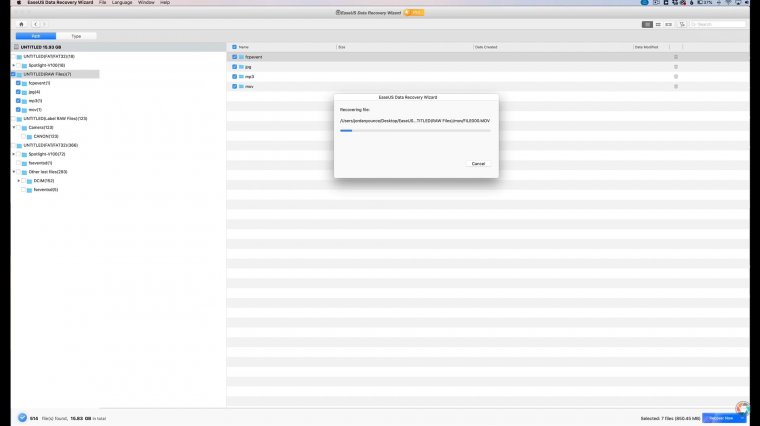Image resolution: width=760 pixels, height=426 pixels.
Task: Toggle the select-all Name header checkbox
Action: tap(234, 47)
